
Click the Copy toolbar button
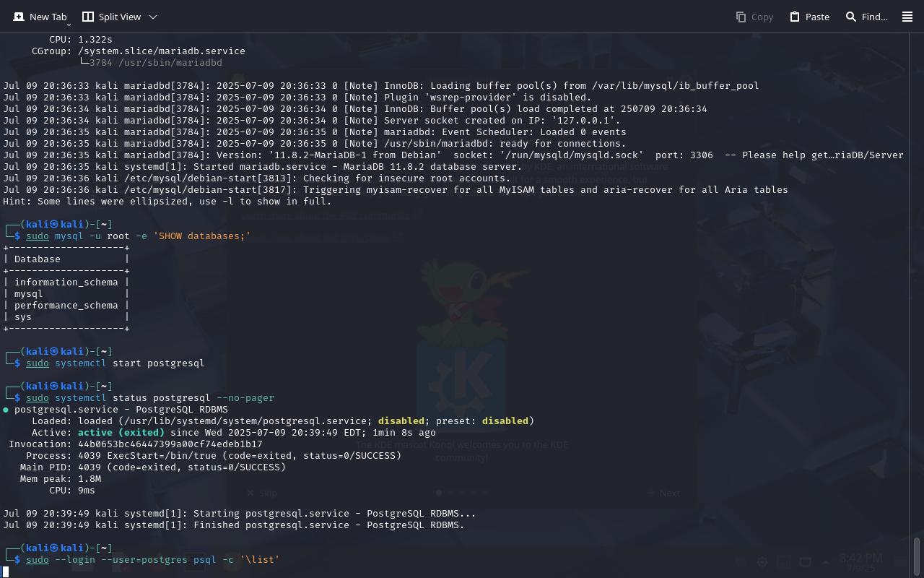(x=754, y=17)
